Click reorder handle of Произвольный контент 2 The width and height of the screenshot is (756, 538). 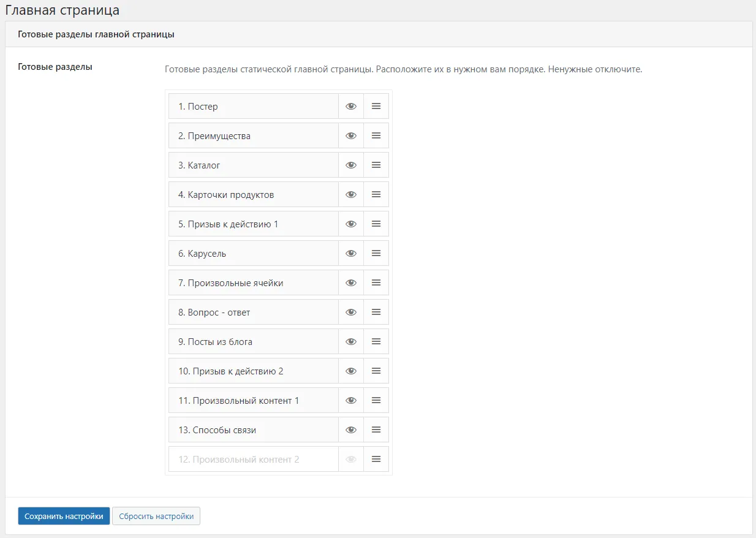[x=376, y=459]
